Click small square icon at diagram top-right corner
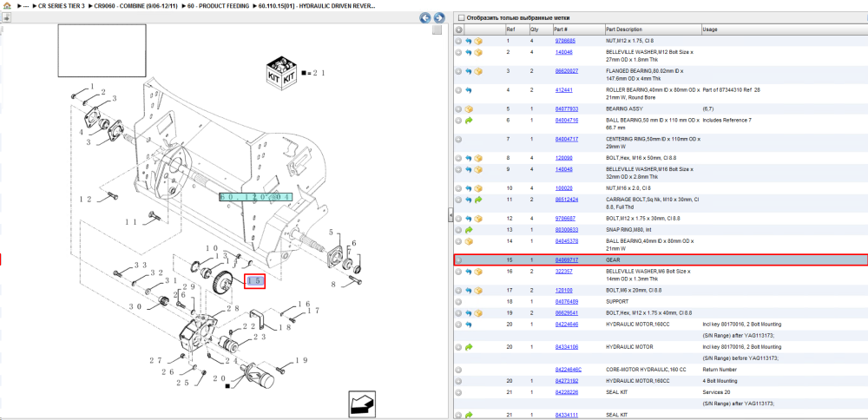 click(x=437, y=30)
